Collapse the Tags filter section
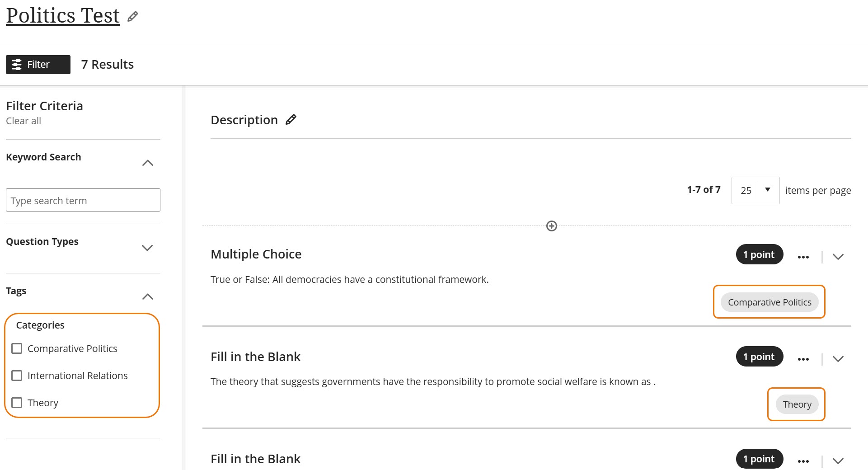The height and width of the screenshot is (470, 868). coord(147,296)
